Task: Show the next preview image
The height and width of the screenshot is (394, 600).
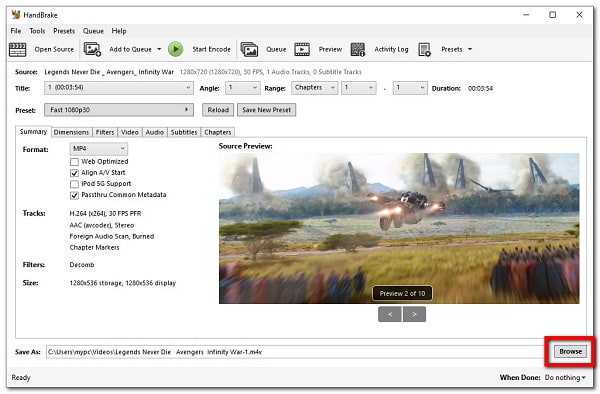Action: 414,314
